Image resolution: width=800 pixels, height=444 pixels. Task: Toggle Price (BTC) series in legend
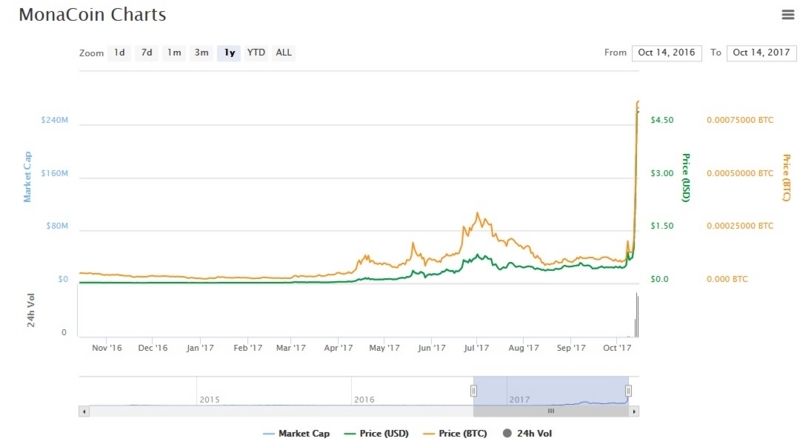(x=456, y=433)
